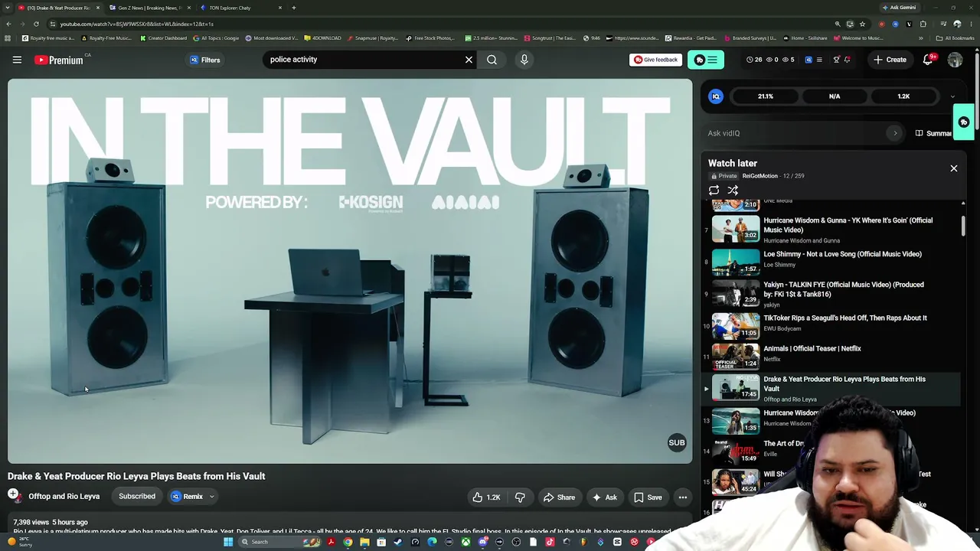Click the Share button

[559, 497]
